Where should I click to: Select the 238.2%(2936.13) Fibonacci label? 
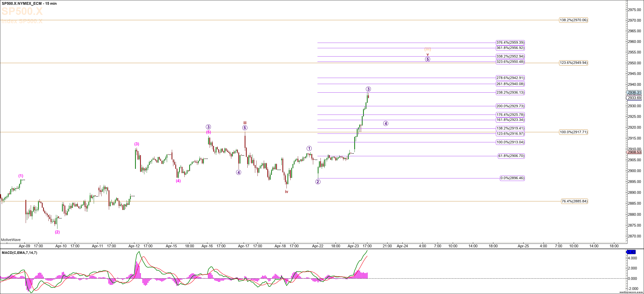pyautogui.click(x=510, y=92)
